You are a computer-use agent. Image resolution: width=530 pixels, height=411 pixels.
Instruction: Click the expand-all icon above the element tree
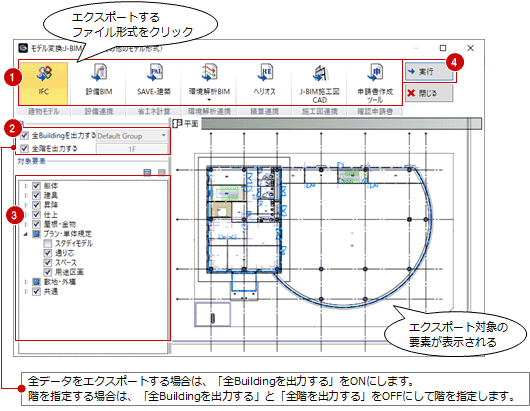coord(147,172)
